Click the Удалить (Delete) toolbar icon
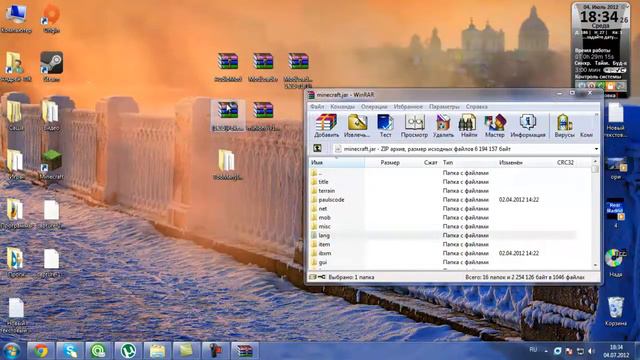 443,126
